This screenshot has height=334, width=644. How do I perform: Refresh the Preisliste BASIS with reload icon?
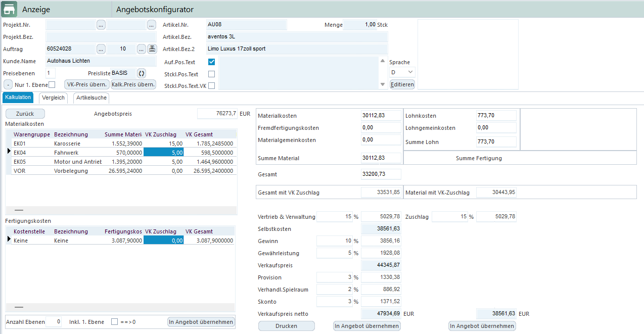142,73
